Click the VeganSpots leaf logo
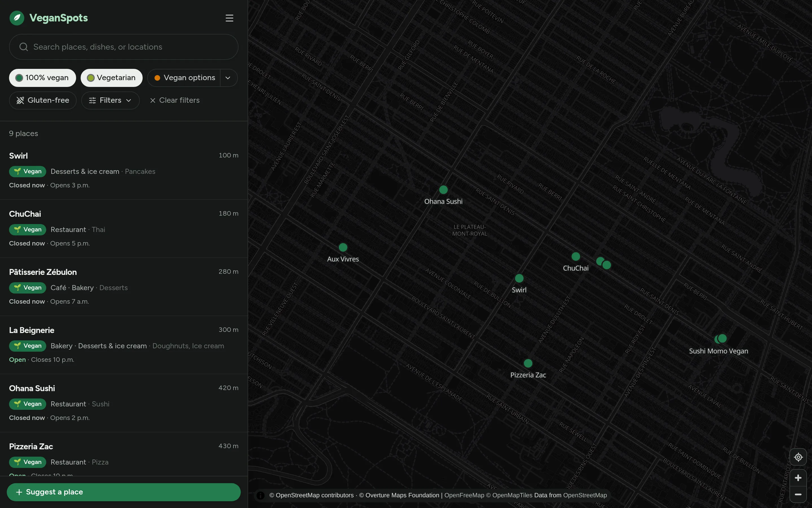Viewport: 812px width, 508px height. pos(17,18)
